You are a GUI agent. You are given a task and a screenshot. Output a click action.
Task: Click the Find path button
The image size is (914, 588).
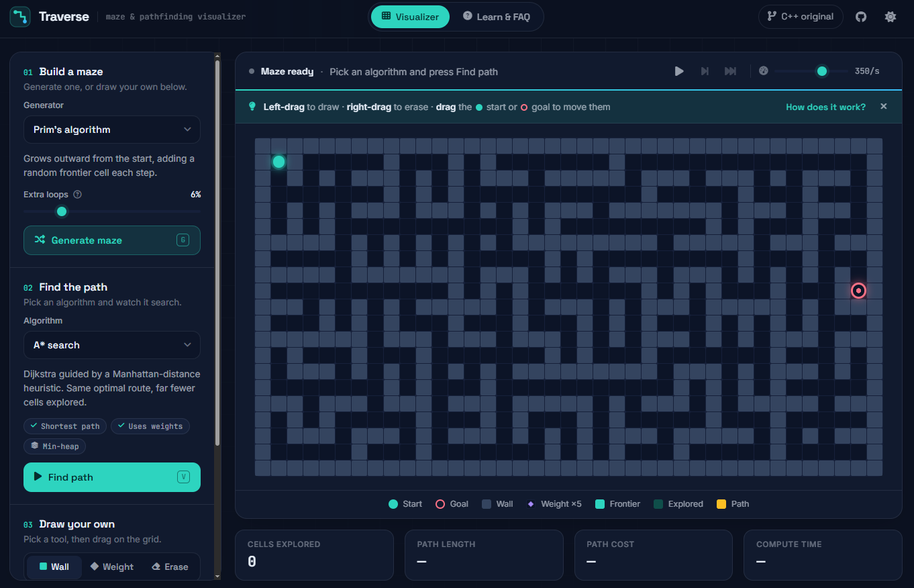click(x=112, y=477)
